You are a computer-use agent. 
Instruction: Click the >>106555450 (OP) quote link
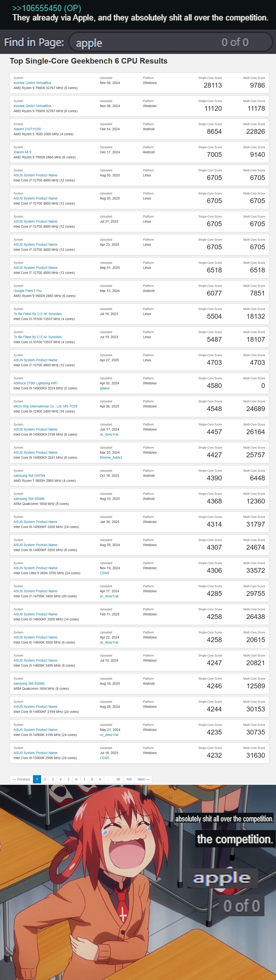click(x=46, y=8)
